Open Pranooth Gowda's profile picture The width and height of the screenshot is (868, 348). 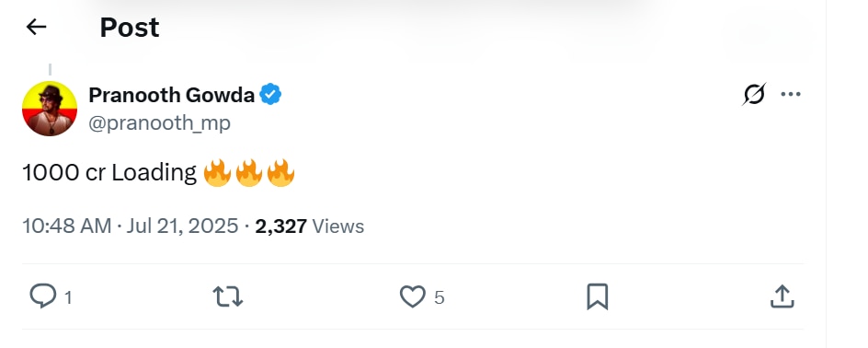point(50,109)
